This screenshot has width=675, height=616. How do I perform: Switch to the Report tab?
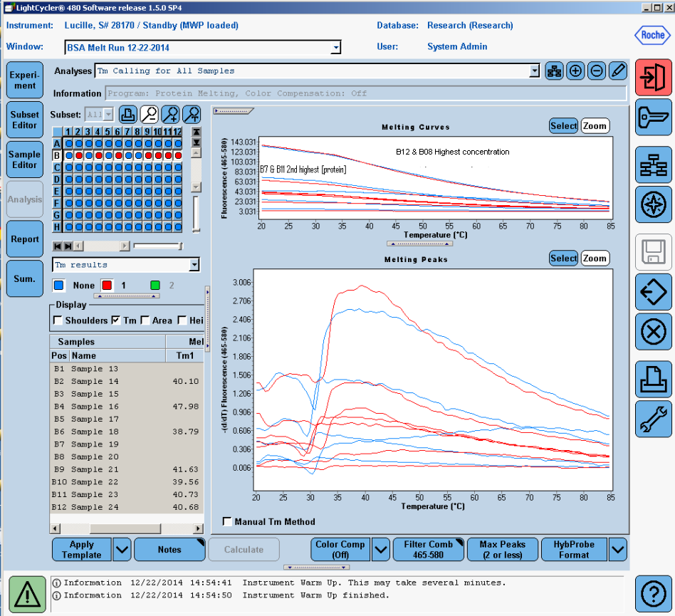(24, 239)
